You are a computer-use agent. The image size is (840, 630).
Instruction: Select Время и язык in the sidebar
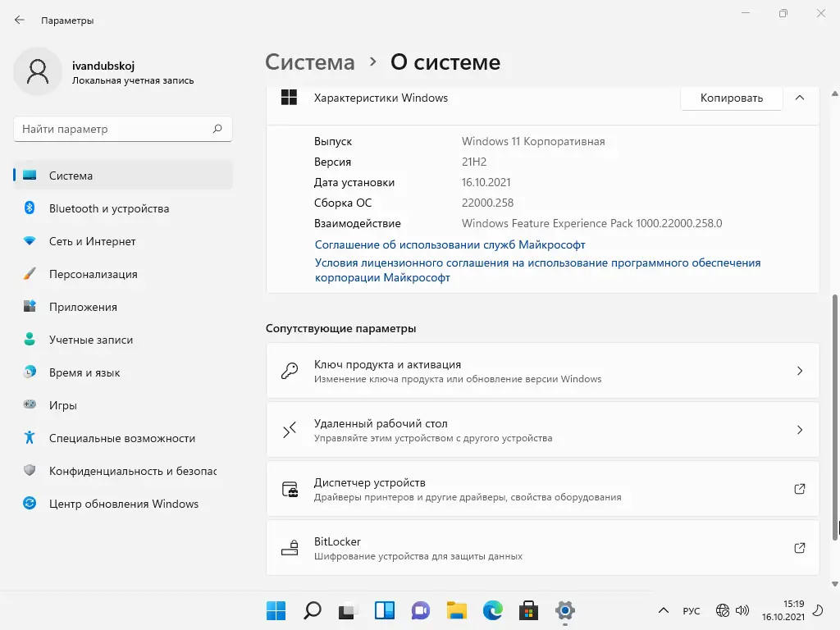(x=84, y=372)
